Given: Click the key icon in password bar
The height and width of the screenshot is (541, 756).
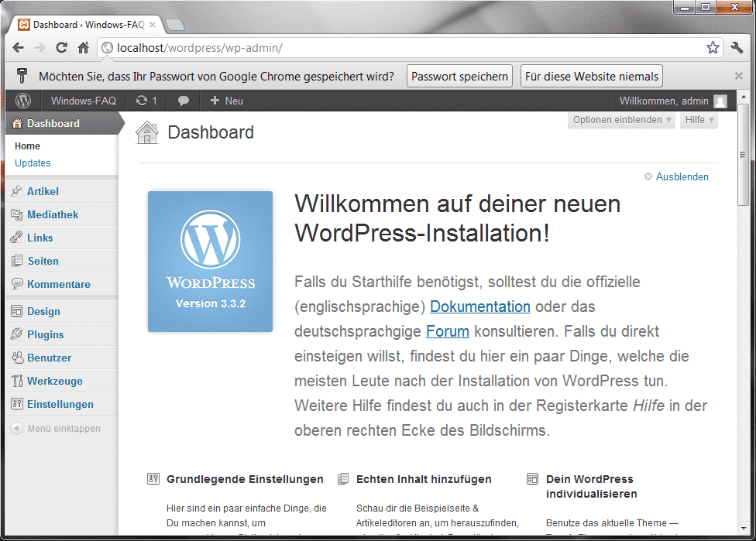Looking at the screenshot, I should pyautogui.click(x=21, y=76).
